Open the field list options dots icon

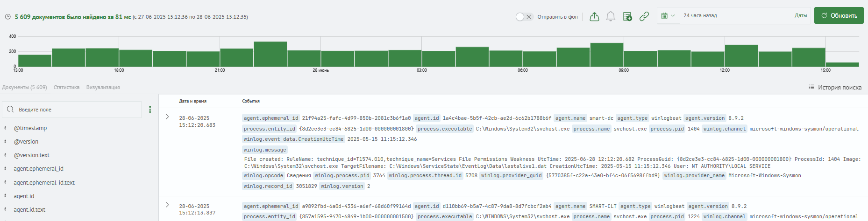point(150,110)
